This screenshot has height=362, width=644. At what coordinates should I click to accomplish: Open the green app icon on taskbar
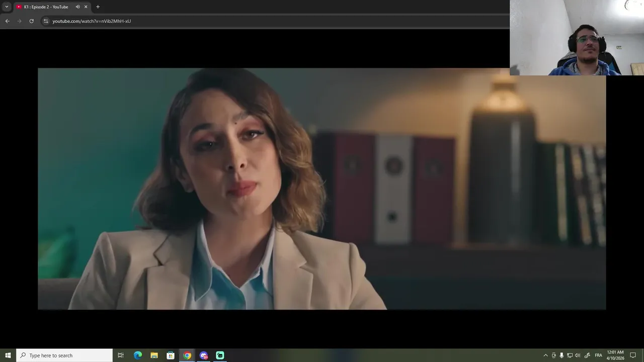(x=220, y=355)
